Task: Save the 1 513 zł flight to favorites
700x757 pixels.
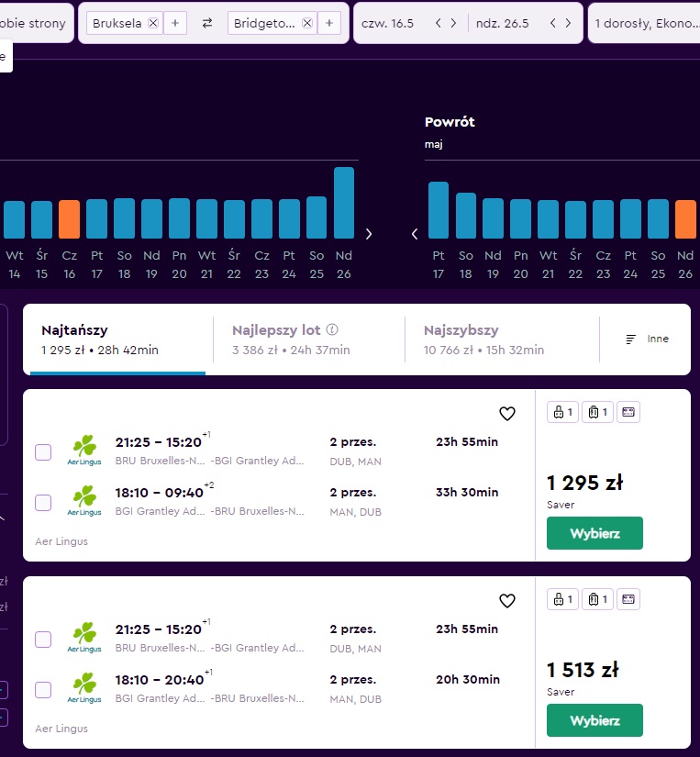Action: (507, 601)
